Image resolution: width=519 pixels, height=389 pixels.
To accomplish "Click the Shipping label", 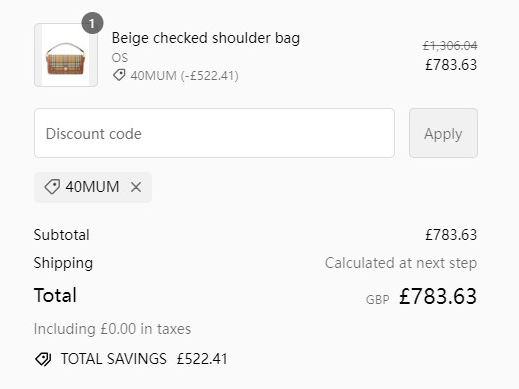I will 63,263.
